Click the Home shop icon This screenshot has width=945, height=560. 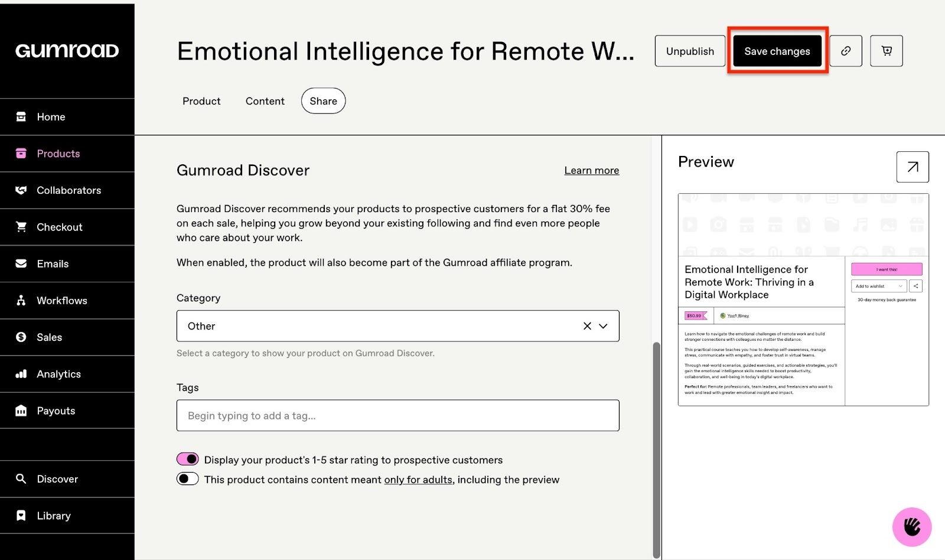[x=21, y=116]
